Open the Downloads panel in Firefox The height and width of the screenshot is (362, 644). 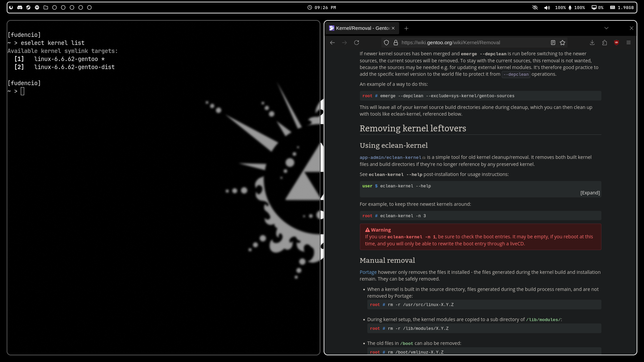(x=592, y=43)
